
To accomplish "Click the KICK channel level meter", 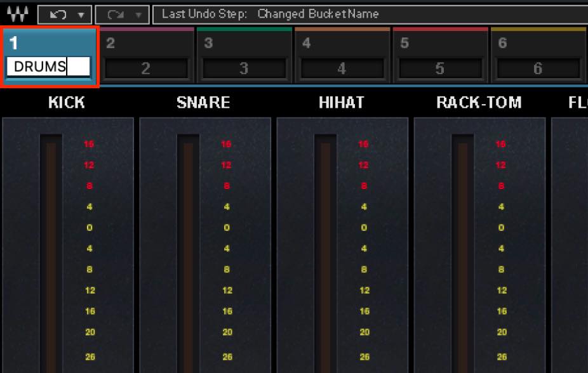I will (51, 253).
